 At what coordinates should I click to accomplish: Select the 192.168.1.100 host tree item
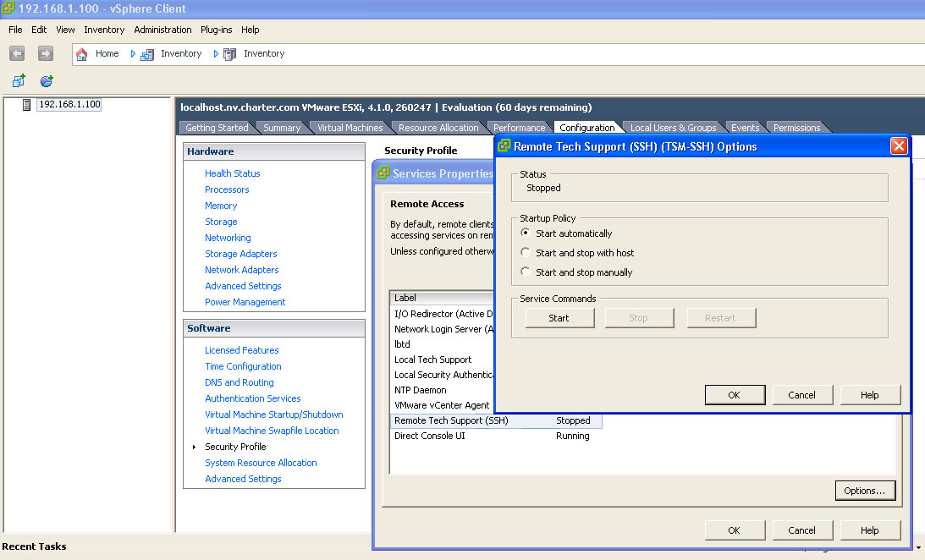point(69,104)
